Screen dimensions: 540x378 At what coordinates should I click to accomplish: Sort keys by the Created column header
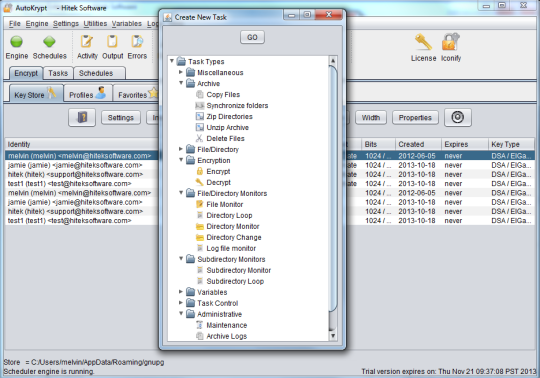point(418,144)
